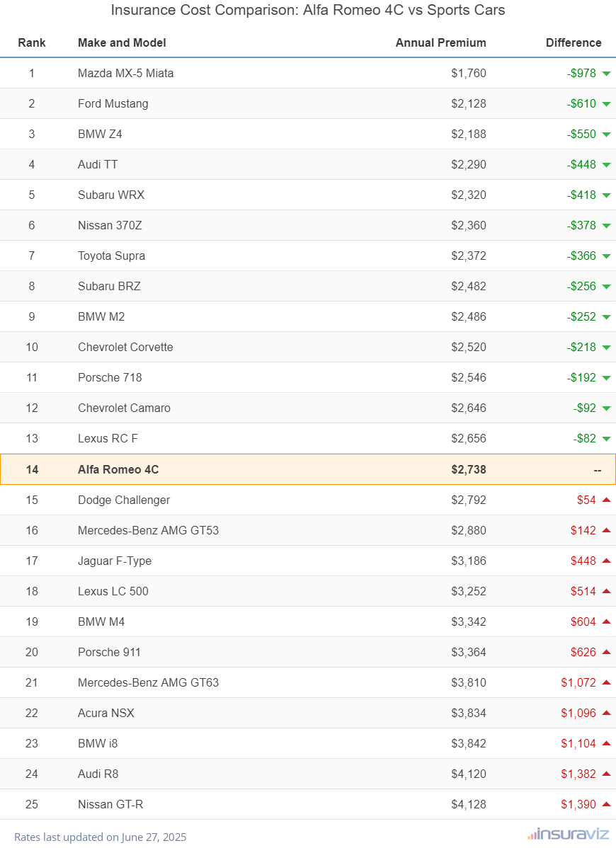This screenshot has height=848, width=616.
Task: Select the Mazda MX-5 Miata model name
Action: click(125, 73)
